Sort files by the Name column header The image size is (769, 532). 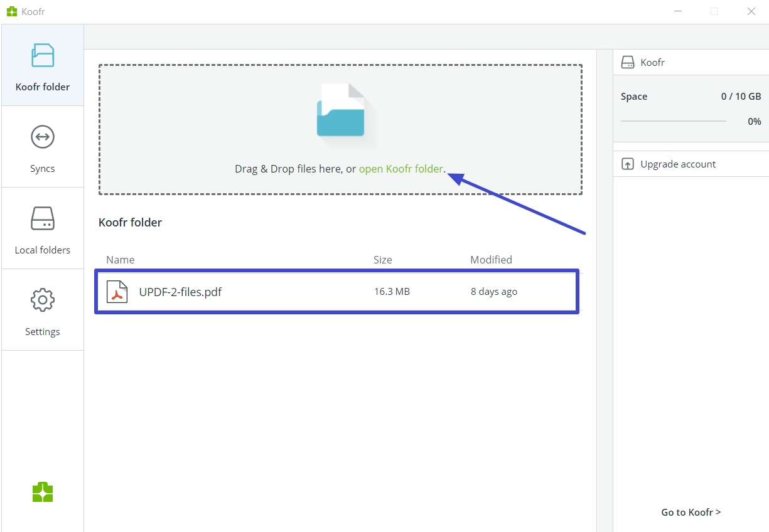120,260
